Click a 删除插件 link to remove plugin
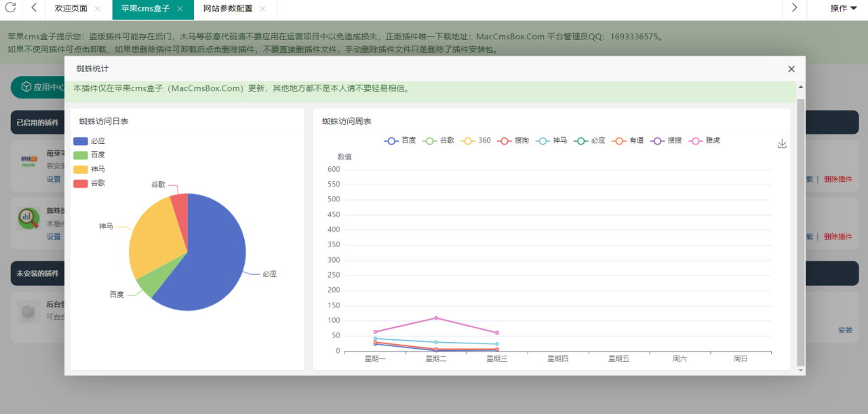This screenshot has height=414, width=868. point(839,179)
